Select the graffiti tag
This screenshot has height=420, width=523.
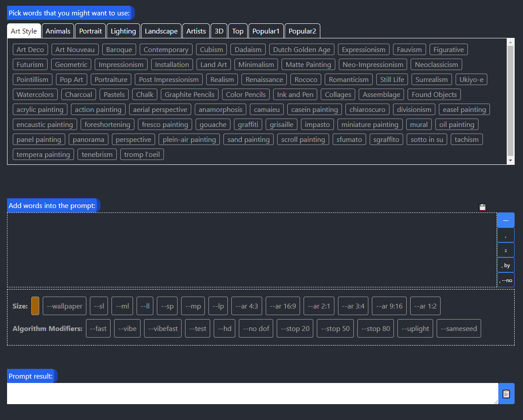point(248,124)
